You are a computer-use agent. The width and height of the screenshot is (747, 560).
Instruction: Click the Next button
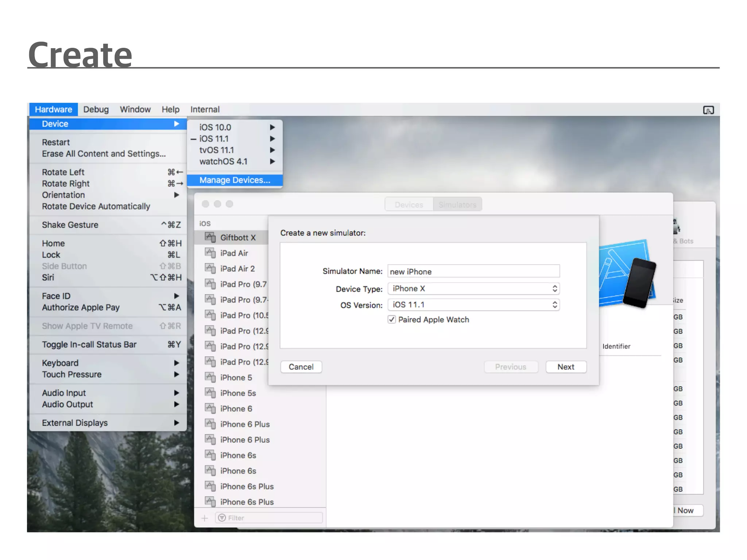click(566, 367)
